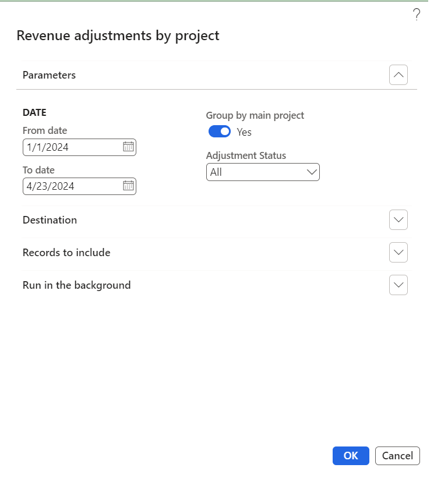448x482 pixels.
Task: Open the To date calendar picker
Action: (x=128, y=186)
